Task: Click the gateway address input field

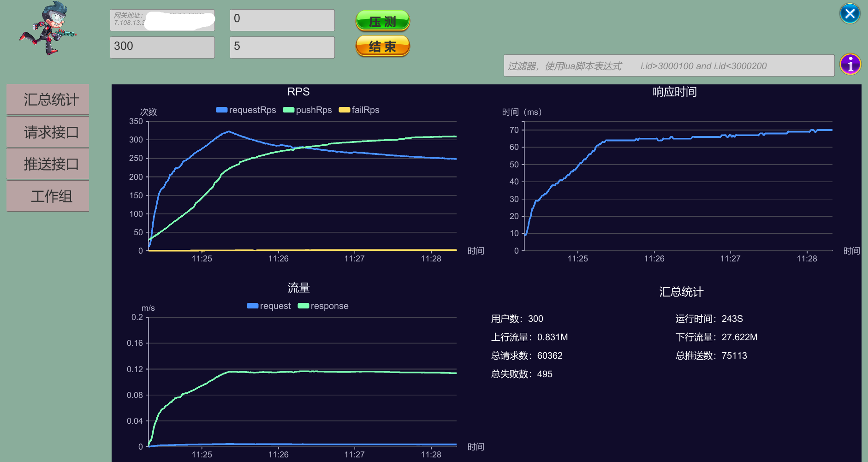Action: click(162, 20)
